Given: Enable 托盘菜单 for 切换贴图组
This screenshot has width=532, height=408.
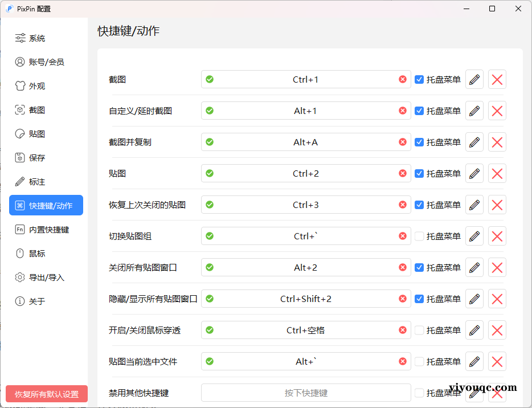Looking at the screenshot, I should click(x=420, y=236).
